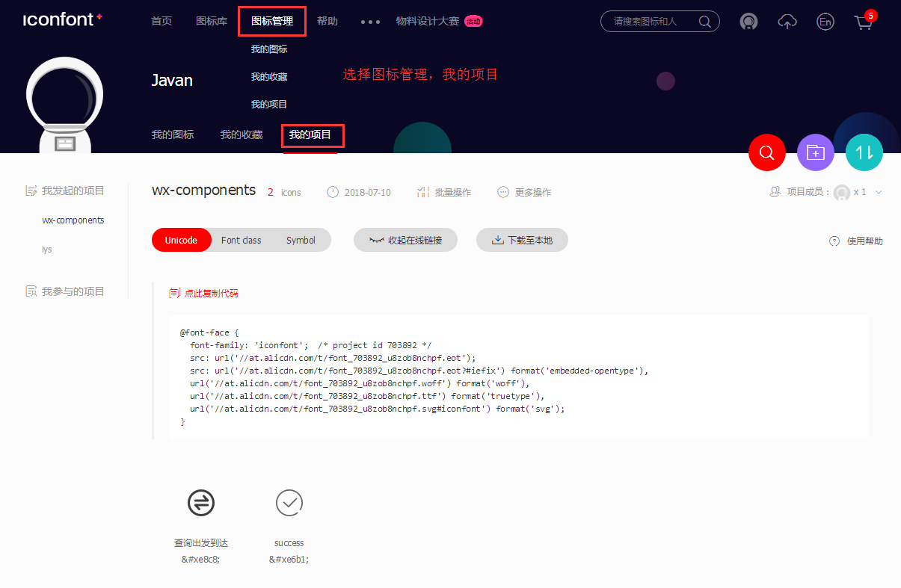
Task: Open the member avatar icon in the header
Action: click(x=748, y=22)
